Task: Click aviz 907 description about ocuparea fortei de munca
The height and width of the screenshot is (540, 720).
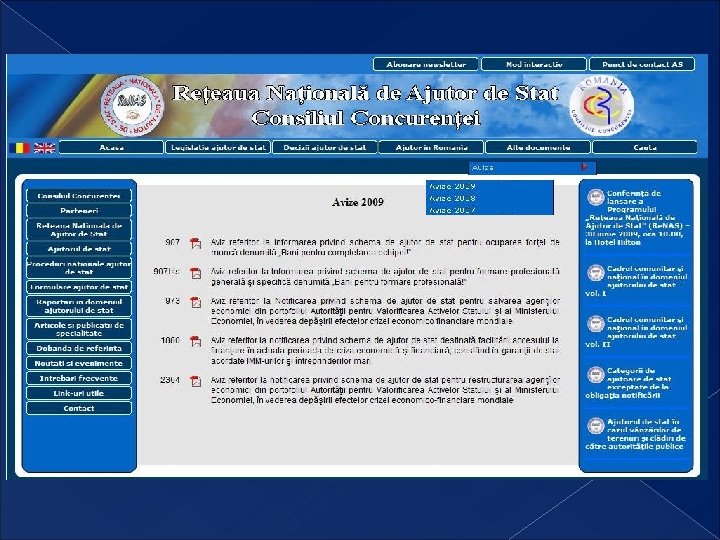Action: tap(385, 247)
